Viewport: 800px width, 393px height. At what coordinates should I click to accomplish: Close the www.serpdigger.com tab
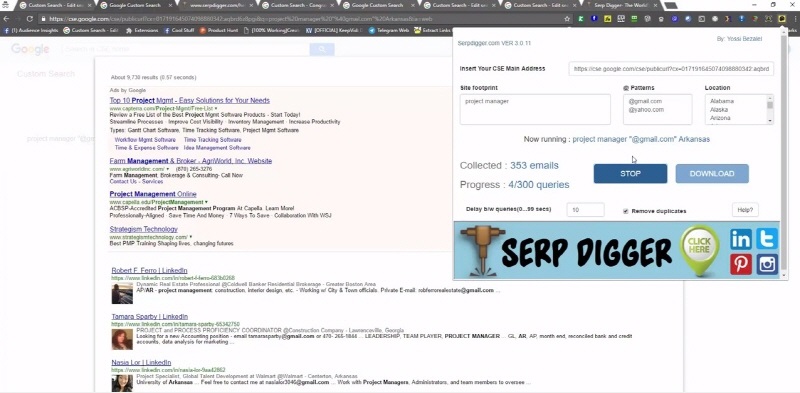click(251, 6)
